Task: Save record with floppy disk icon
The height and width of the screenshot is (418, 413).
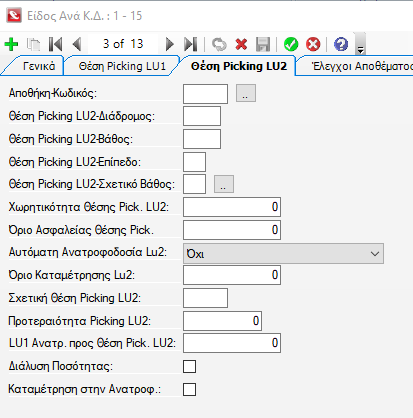Action: tap(263, 44)
